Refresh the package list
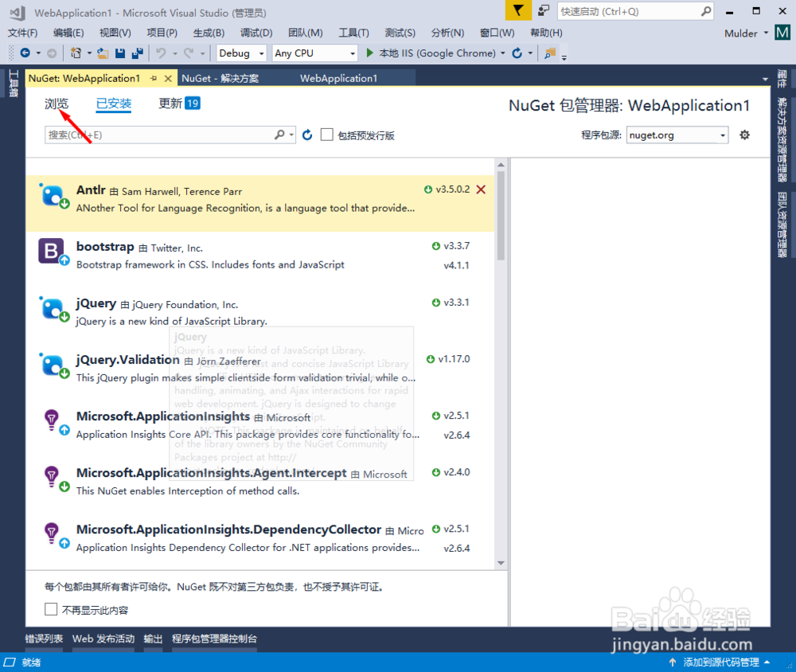Image resolution: width=796 pixels, height=672 pixels. [x=307, y=135]
